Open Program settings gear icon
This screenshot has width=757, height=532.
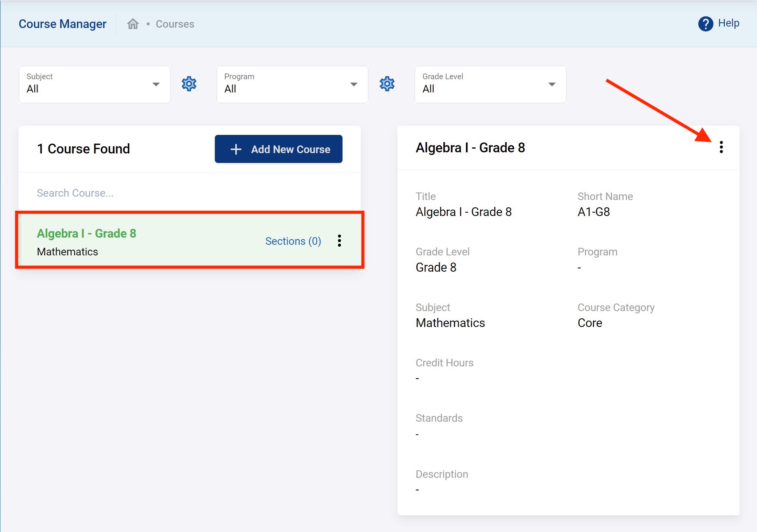(387, 84)
